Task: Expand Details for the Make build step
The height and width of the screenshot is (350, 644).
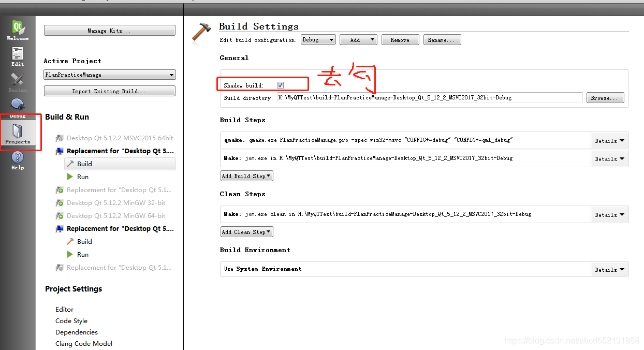Action: pyautogui.click(x=609, y=158)
